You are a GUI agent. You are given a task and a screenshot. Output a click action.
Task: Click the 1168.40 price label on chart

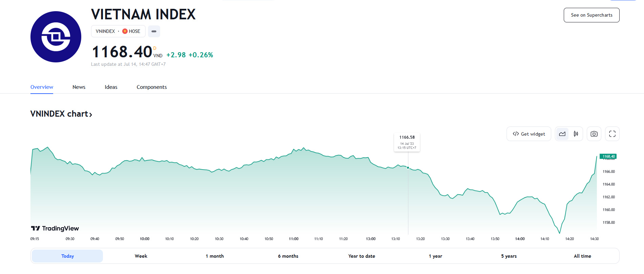coord(608,156)
